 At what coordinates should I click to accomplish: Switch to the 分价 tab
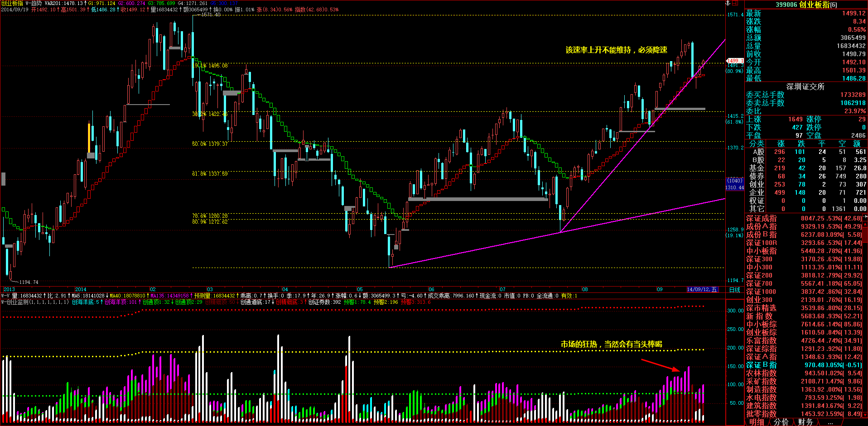pos(781,422)
